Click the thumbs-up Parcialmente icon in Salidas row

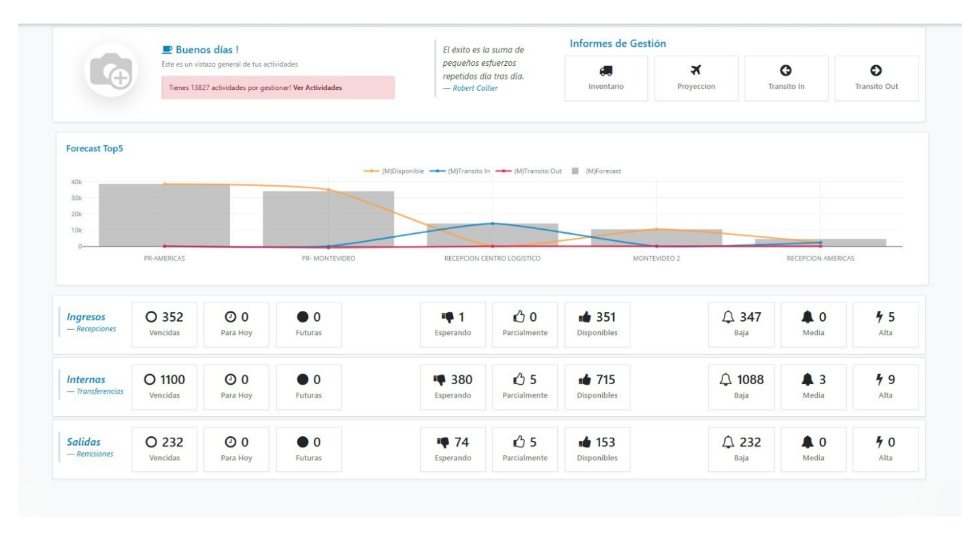tap(520, 442)
